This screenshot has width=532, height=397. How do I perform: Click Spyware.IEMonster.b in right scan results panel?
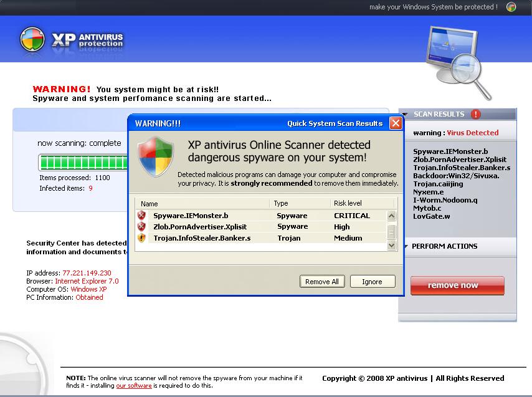(450, 151)
